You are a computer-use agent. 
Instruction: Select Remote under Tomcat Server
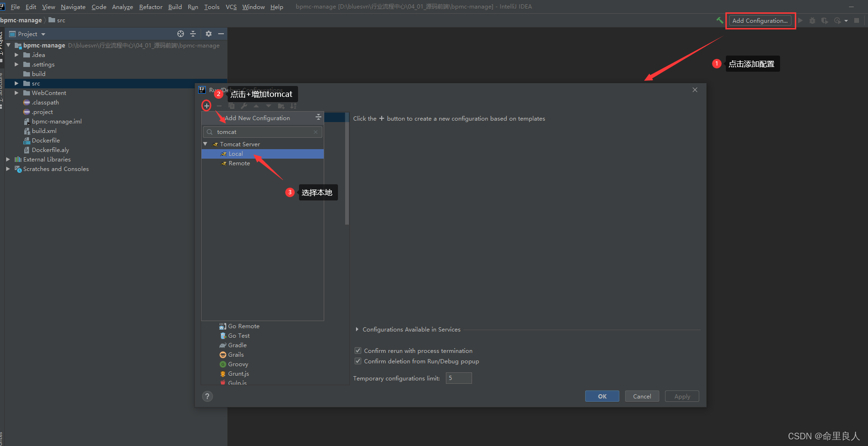262,163
